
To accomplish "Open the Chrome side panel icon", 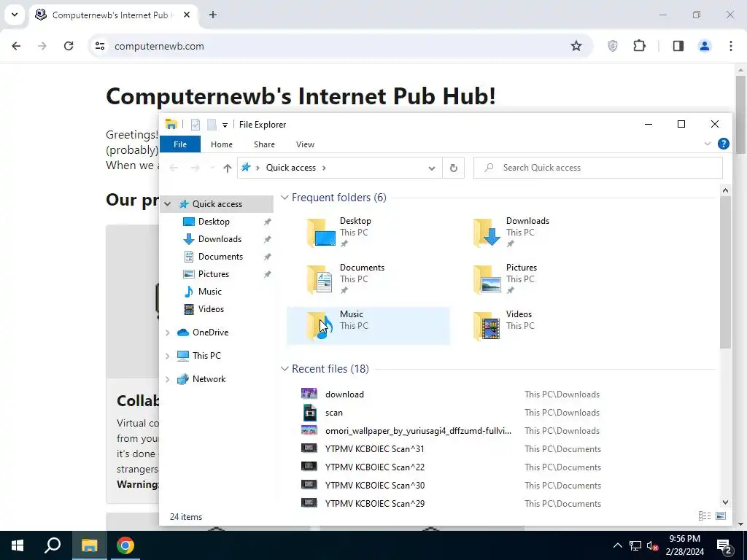I will (x=678, y=46).
